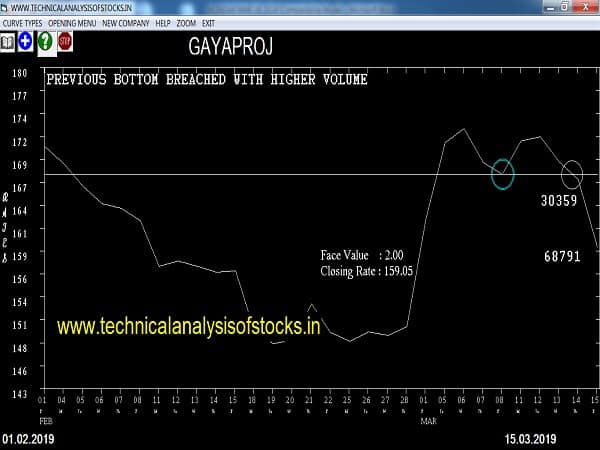Open help via green question mark icon
This screenshot has width=600, height=450.
coord(45,41)
